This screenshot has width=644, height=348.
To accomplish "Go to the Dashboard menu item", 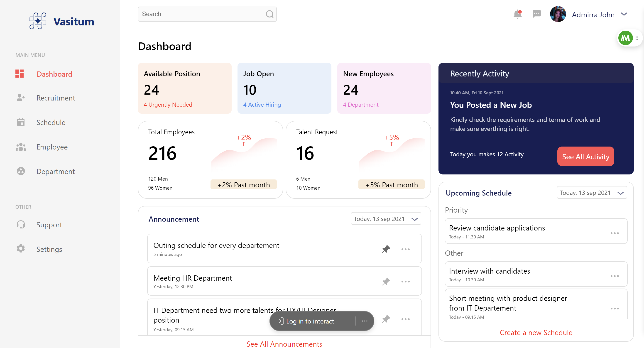I will click(x=54, y=74).
